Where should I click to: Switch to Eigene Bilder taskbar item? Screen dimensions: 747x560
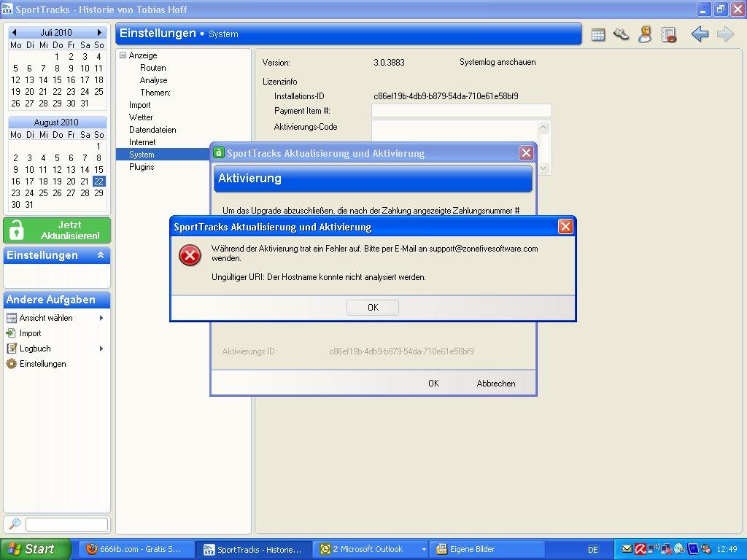486,550
